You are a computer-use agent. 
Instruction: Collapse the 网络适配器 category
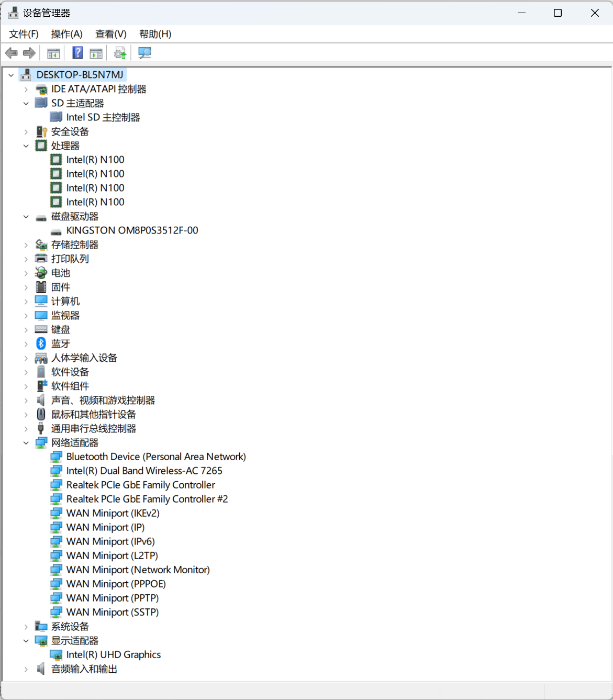coord(26,443)
